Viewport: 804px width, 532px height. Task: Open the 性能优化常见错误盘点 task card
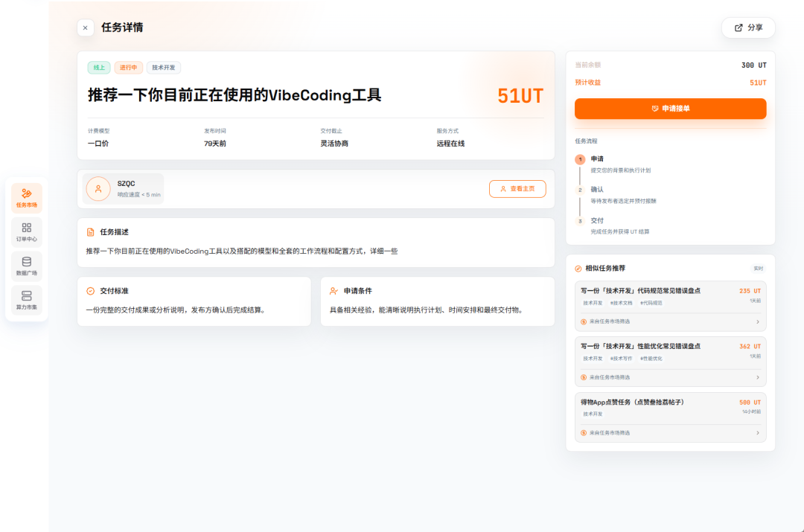coord(670,362)
